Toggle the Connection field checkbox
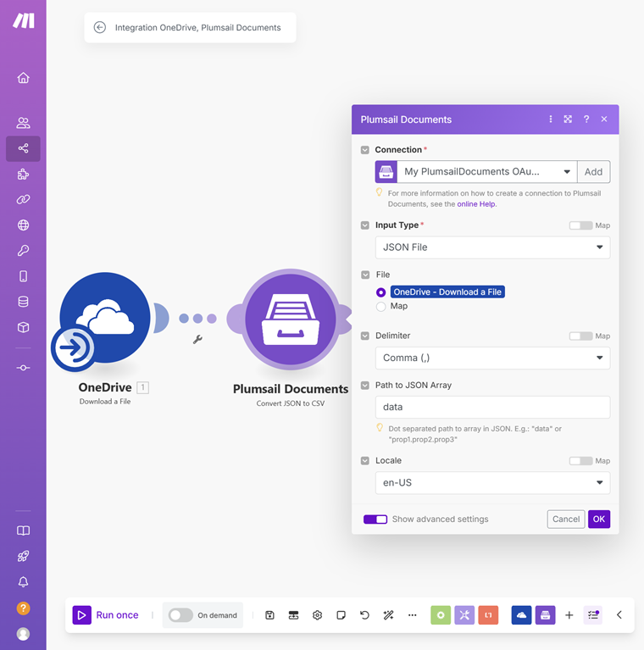Image resolution: width=644 pixels, height=650 pixels. point(364,150)
